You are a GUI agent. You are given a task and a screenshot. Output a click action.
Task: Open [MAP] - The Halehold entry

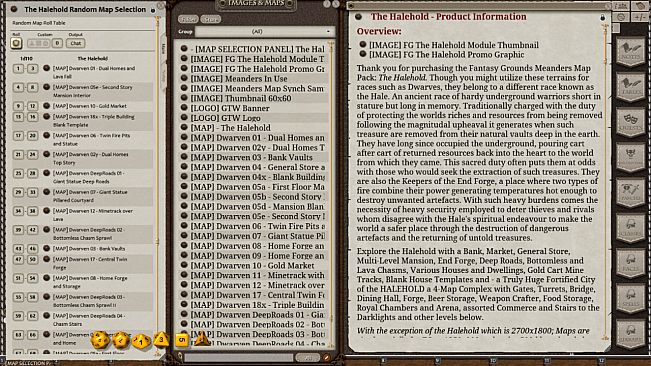point(253,128)
